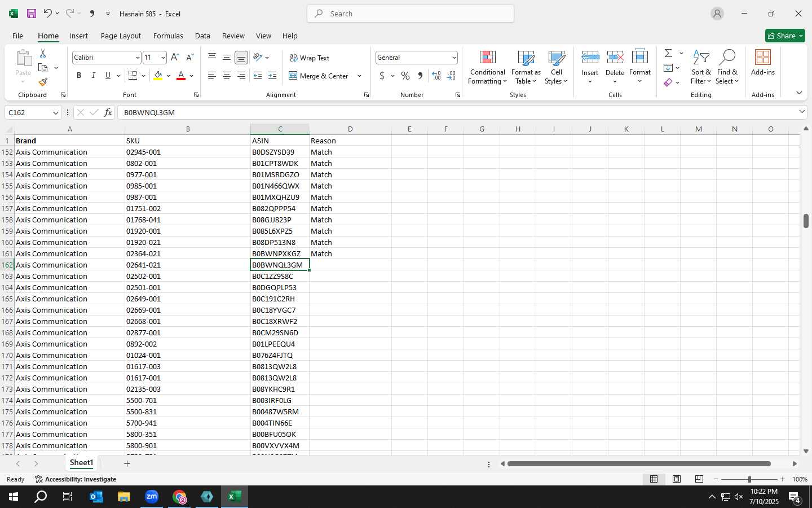The height and width of the screenshot is (508, 812).
Task: Toggle Wrap Text
Action: (x=309, y=58)
